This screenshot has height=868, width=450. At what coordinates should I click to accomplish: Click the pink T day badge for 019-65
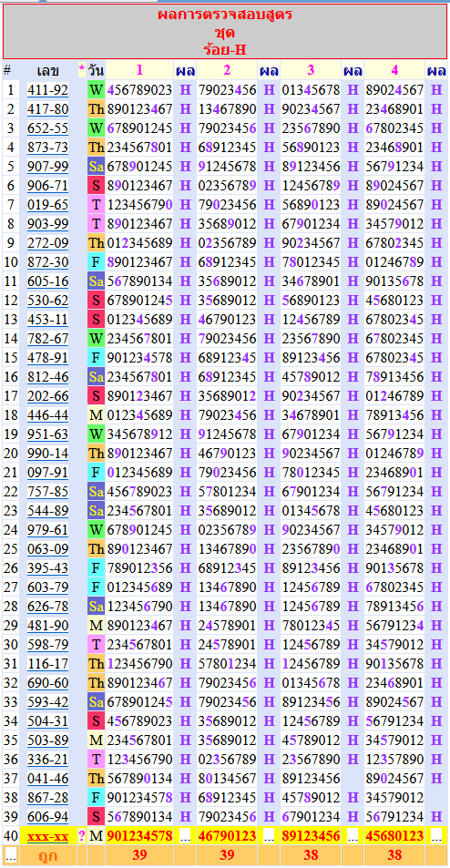pos(97,205)
